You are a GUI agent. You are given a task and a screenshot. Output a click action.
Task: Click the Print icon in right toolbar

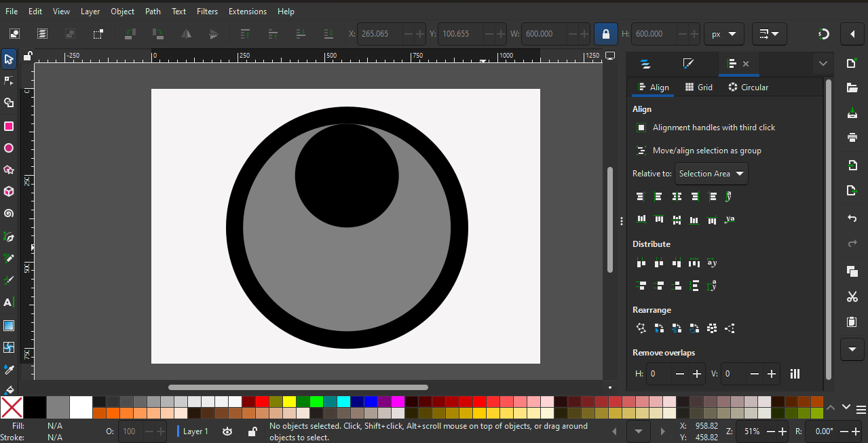tap(852, 137)
